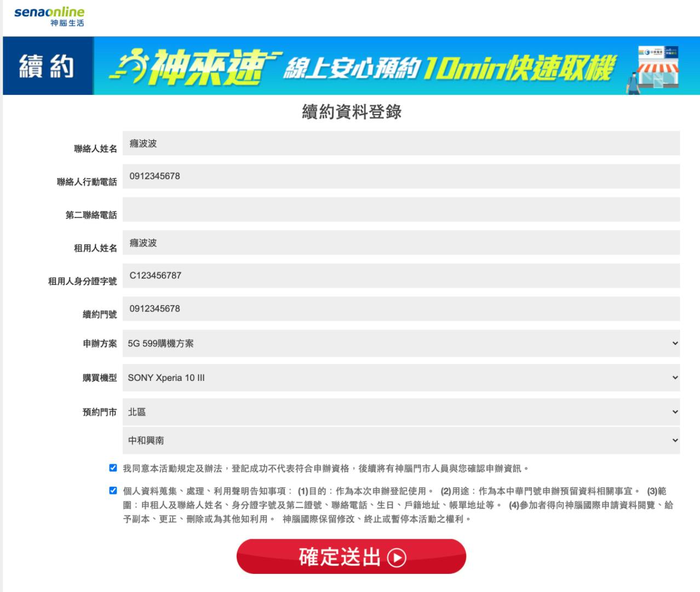The height and width of the screenshot is (592, 700).
Task: Click the senaonline logo
Action: click(49, 16)
